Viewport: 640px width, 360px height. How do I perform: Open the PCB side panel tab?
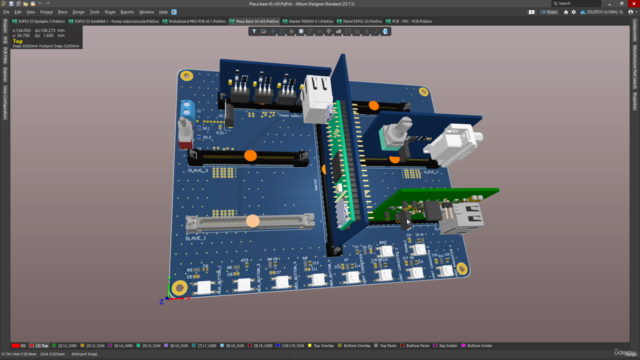point(5,40)
